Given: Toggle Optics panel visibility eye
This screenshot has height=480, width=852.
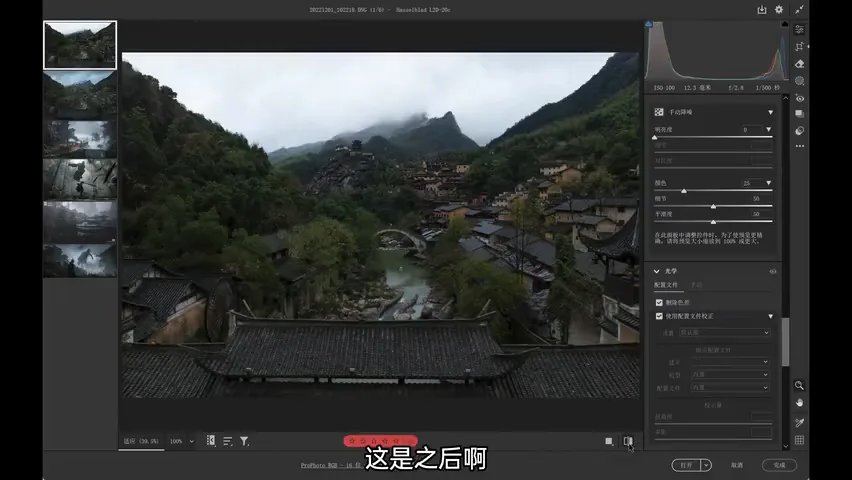Looking at the screenshot, I should point(773,271).
